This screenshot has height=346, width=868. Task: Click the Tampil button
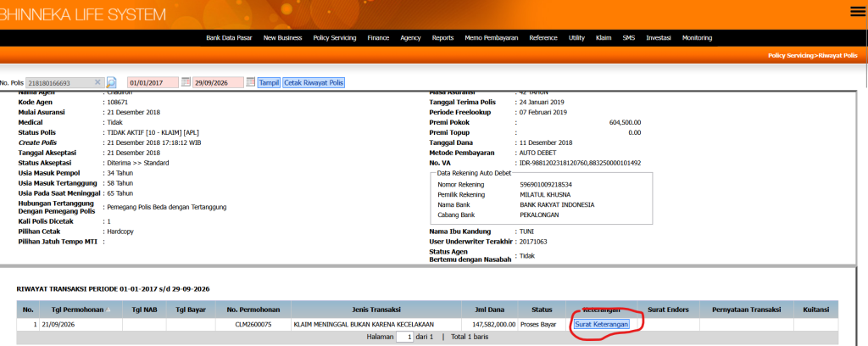pyautogui.click(x=269, y=82)
